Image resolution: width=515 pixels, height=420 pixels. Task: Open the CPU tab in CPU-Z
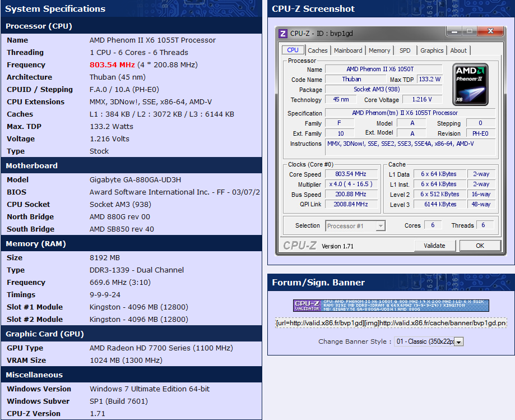tap(293, 50)
